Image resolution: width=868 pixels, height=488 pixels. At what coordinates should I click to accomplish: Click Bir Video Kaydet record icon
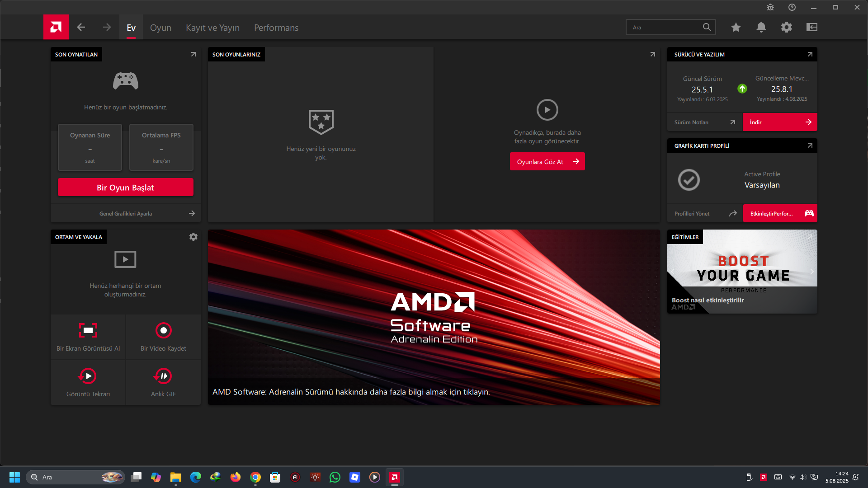coord(164,330)
